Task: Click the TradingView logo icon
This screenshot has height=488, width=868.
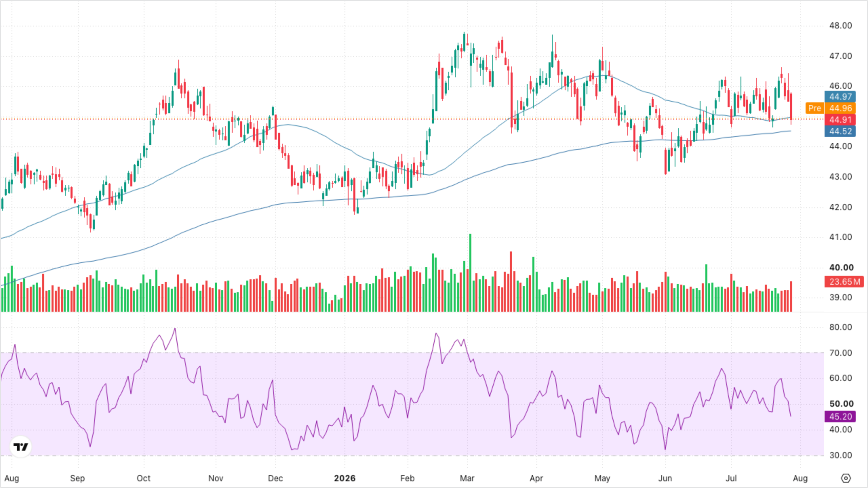Action: (21, 447)
